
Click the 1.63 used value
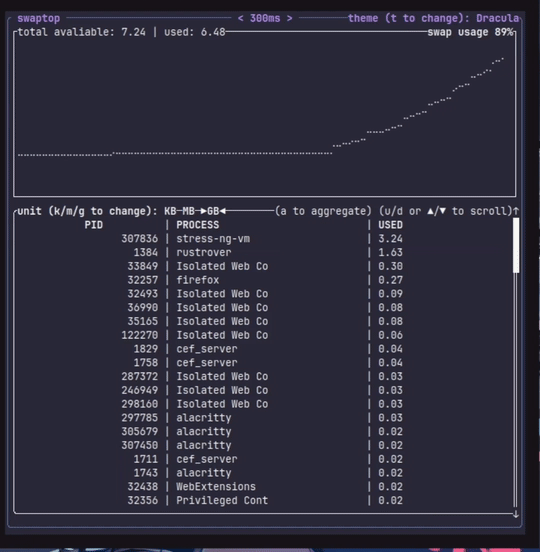point(390,252)
